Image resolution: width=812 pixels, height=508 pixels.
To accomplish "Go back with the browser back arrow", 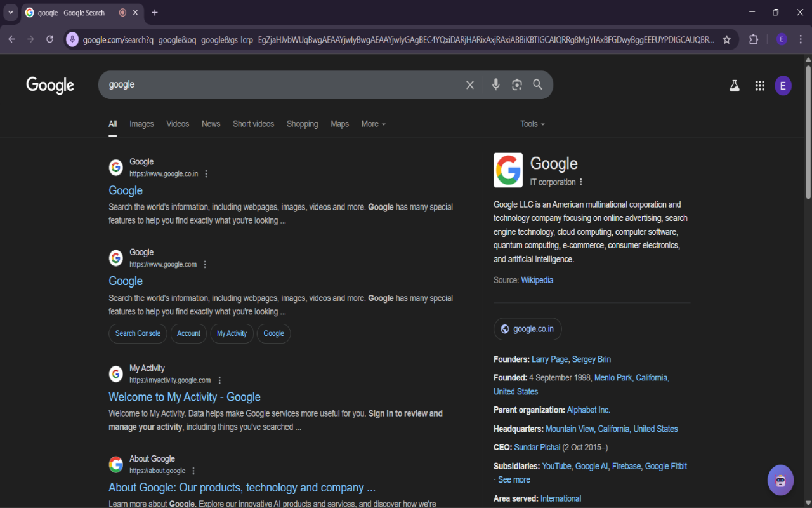I will pyautogui.click(x=11, y=39).
